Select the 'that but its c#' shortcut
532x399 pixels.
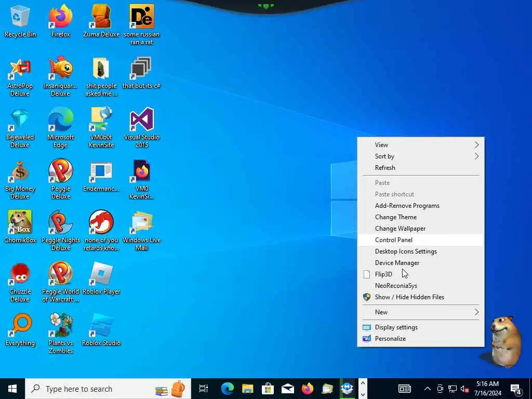pyautogui.click(x=141, y=73)
